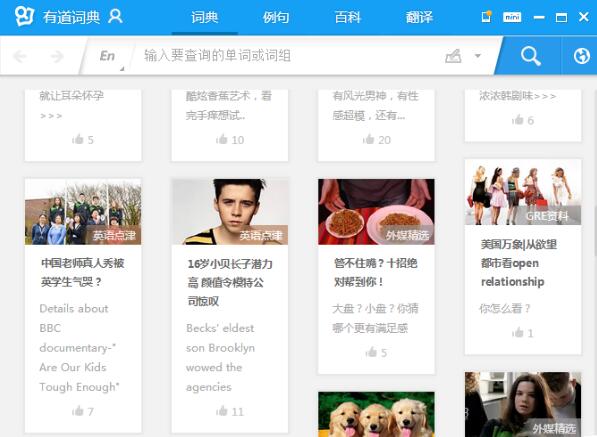597x437 pixels.
Task: Open the handwriting input icon
Action: click(453, 56)
